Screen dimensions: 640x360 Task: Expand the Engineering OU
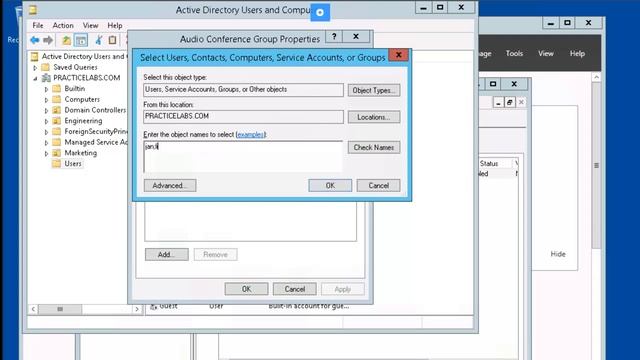click(46, 121)
